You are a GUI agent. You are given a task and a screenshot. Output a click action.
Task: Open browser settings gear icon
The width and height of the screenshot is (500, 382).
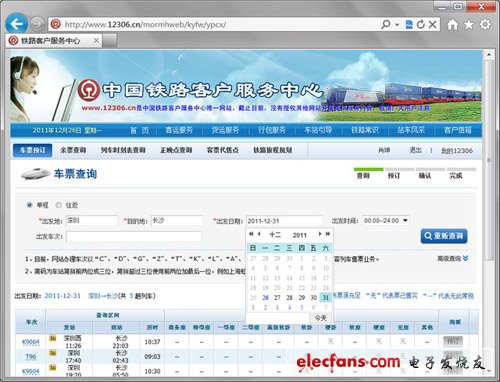pyautogui.click(x=485, y=24)
